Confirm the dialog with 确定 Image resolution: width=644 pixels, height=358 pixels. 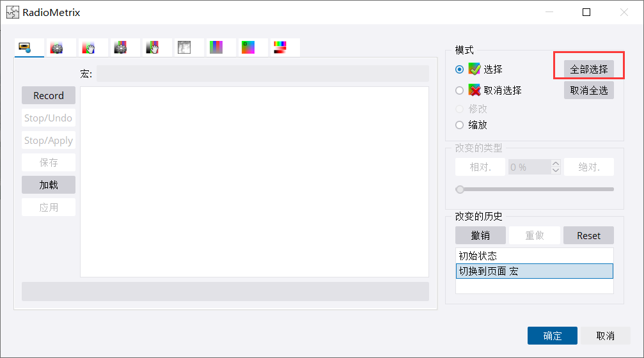[552, 336]
